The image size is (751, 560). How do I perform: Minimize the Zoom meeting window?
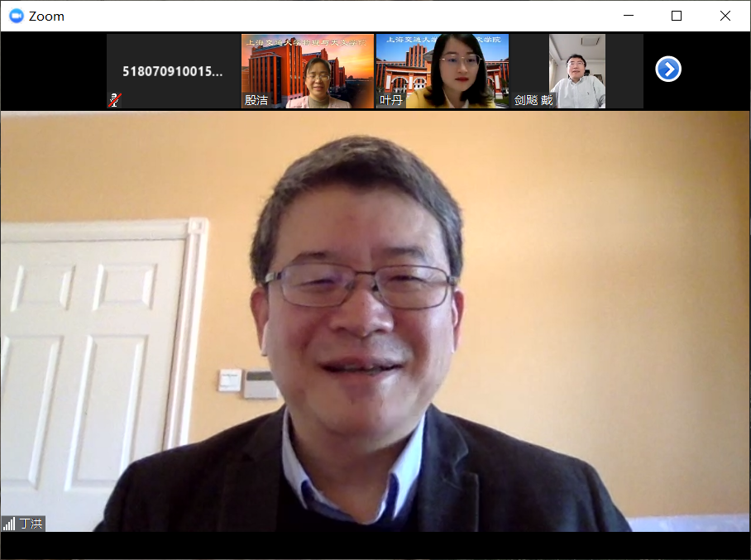tap(629, 16)
